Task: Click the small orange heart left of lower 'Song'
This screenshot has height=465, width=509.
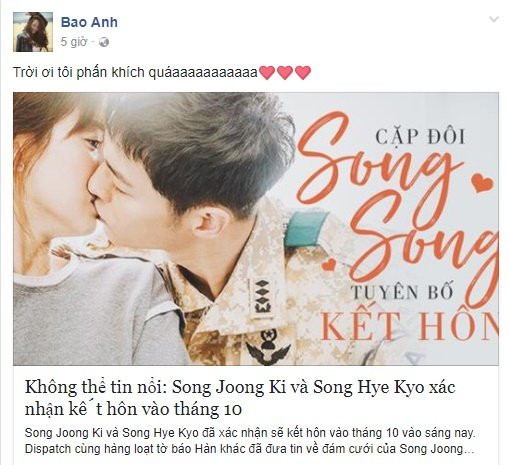Action: [x=329, y=264]
